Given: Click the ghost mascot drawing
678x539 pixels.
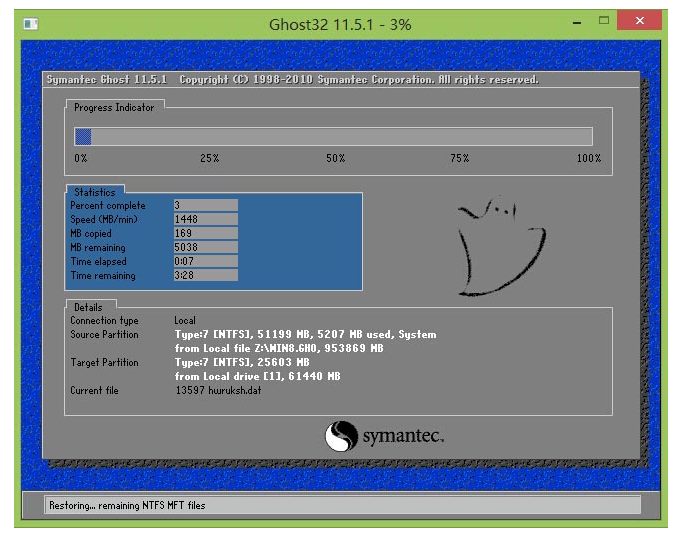Looking at the screenshot, I should 501,247.
